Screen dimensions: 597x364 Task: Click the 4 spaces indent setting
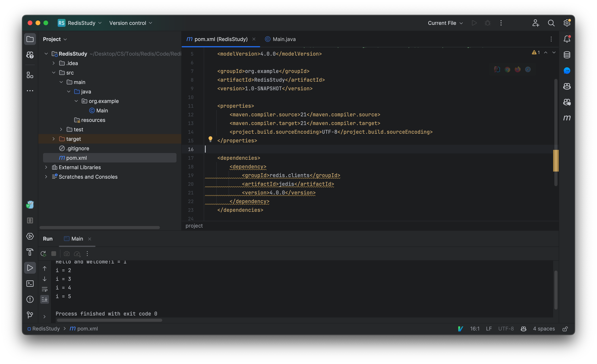pyautogui.click(x=544, y=329)
